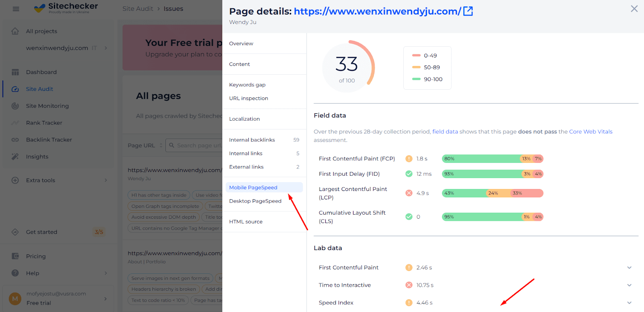Image resolution: width=644 pixels, height=312 pixels.
Task: Click 'Open Graph tags incomplete' tag
Action: 165,206
